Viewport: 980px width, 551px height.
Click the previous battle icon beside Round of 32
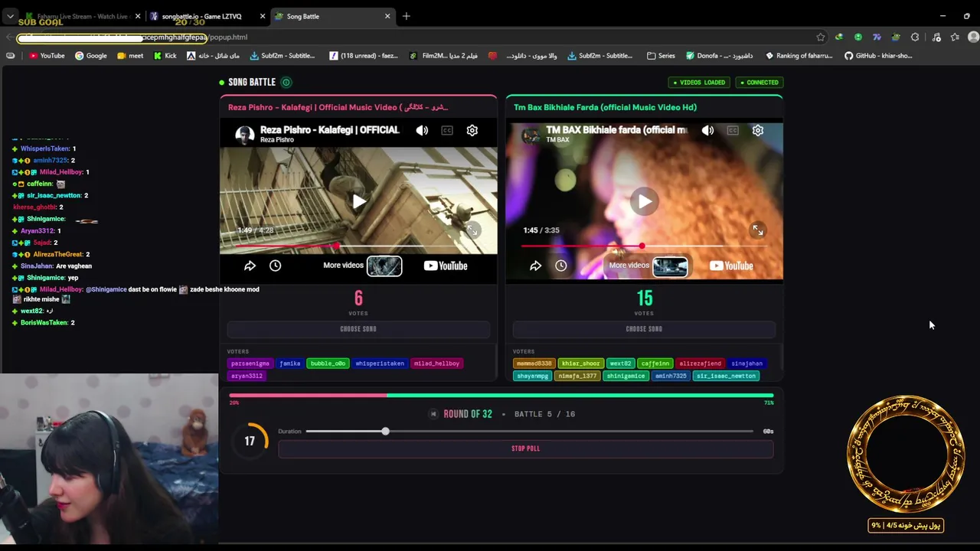[x=433, y=414]
